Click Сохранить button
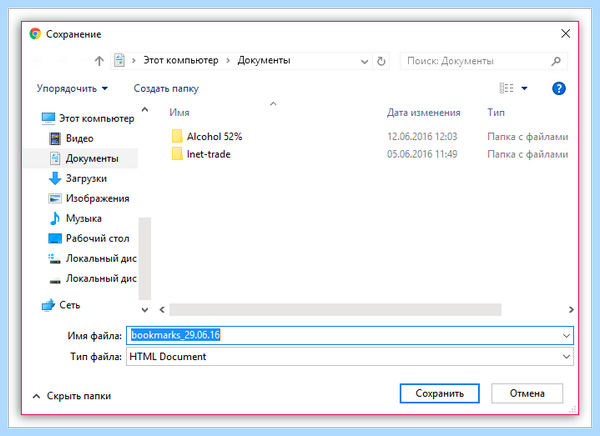The height and width of the screenshot is (436, 600). coord(440,394)
